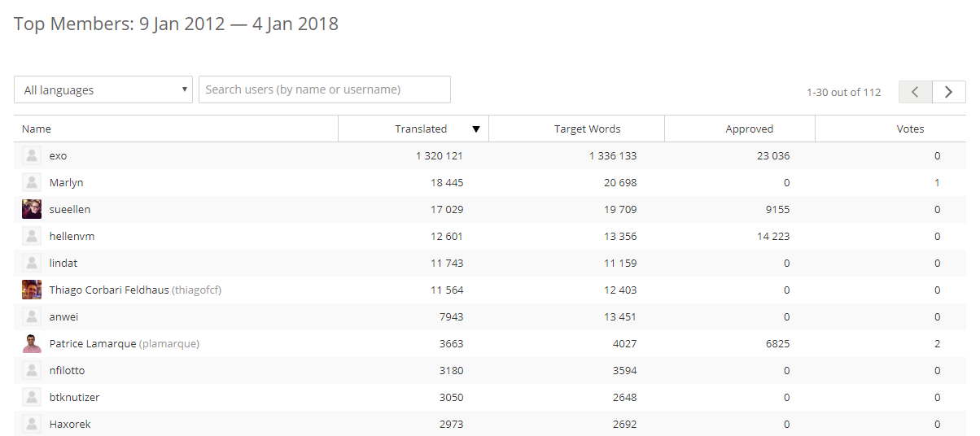Open lindat's member profile
This screenshot has height=436, width=980.
[x=63, y=263]
